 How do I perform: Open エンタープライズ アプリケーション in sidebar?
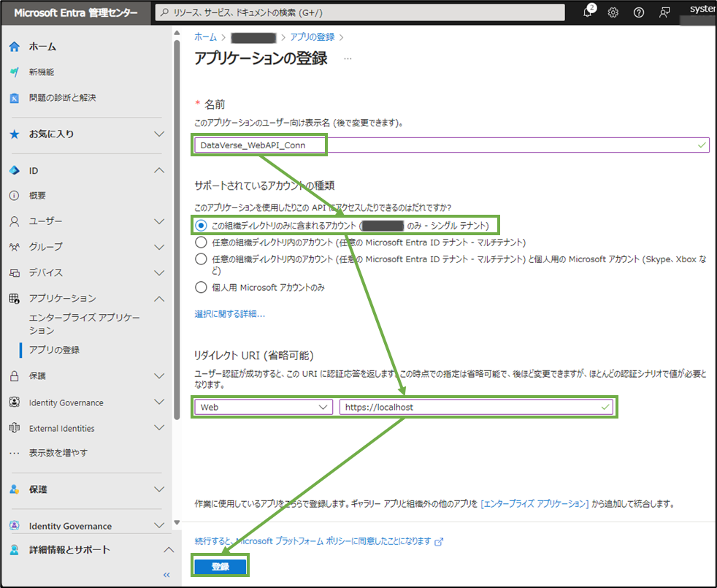85,324
